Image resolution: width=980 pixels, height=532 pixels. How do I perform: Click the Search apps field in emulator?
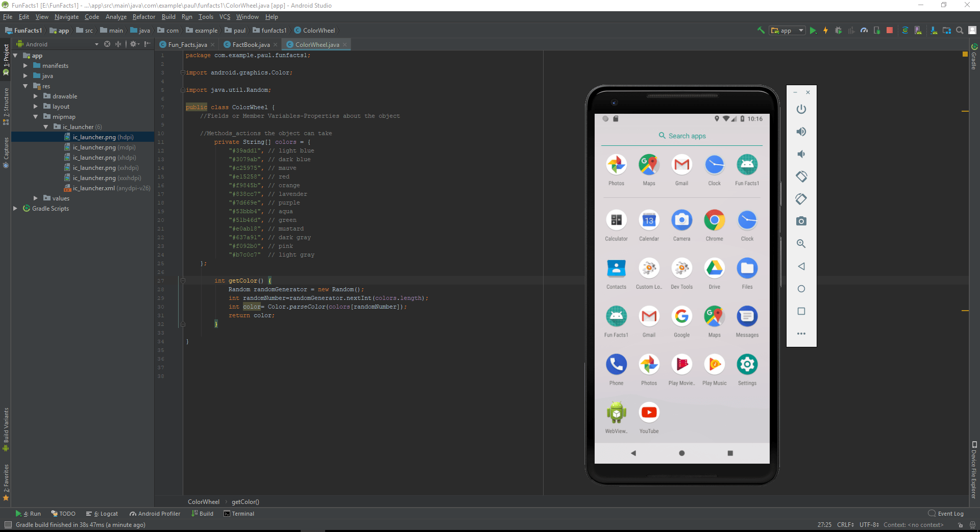pos(682,136)
